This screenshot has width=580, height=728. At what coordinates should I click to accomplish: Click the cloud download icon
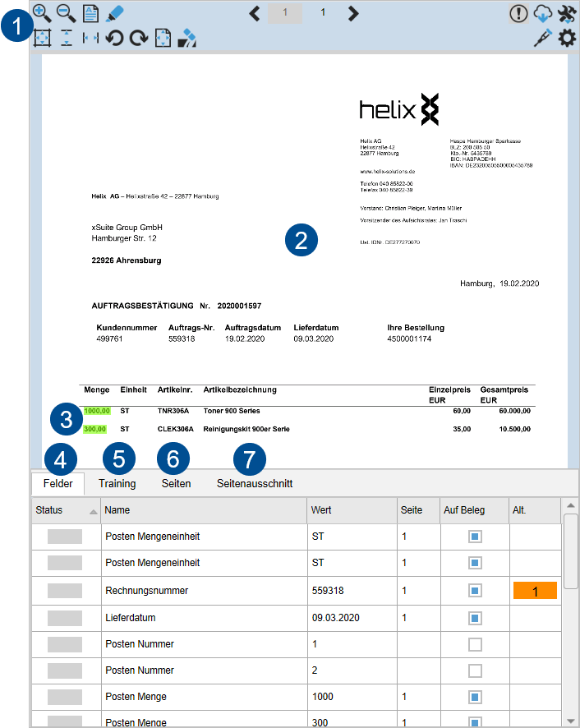(x=543, y=13)
